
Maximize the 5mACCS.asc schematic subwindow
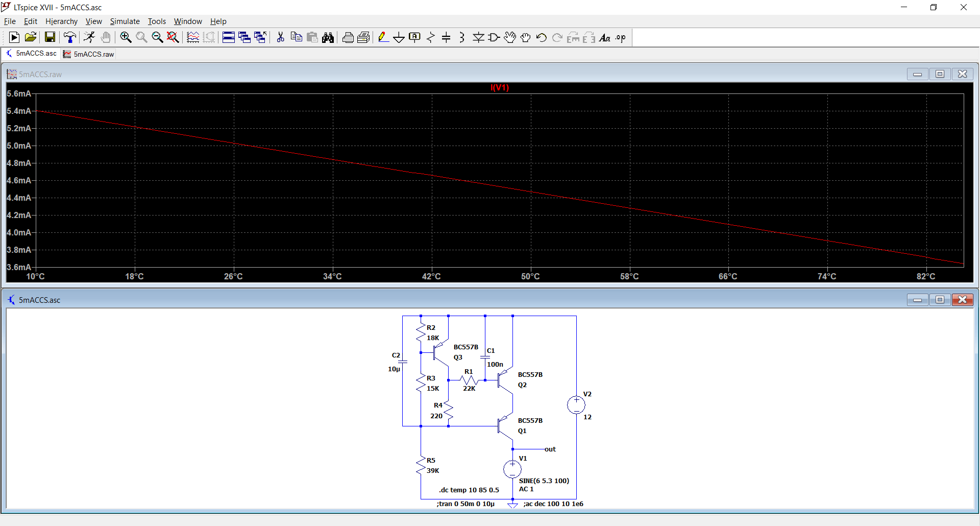[940, 300]
